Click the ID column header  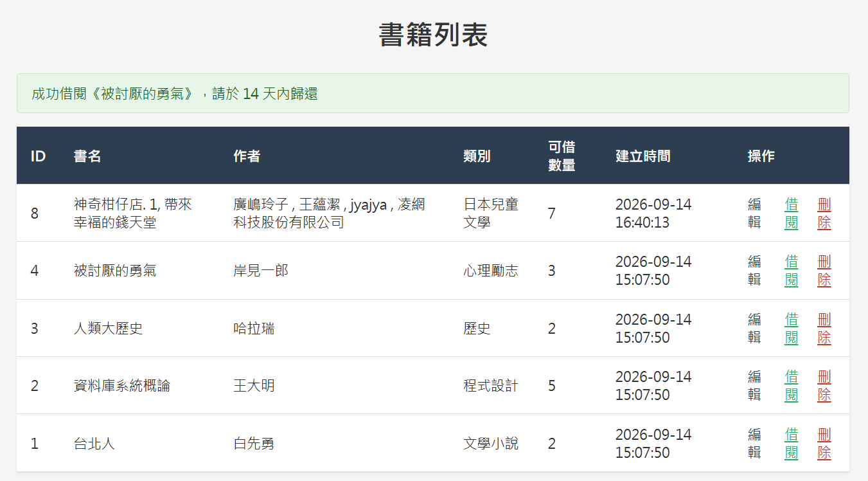point(38,156)
